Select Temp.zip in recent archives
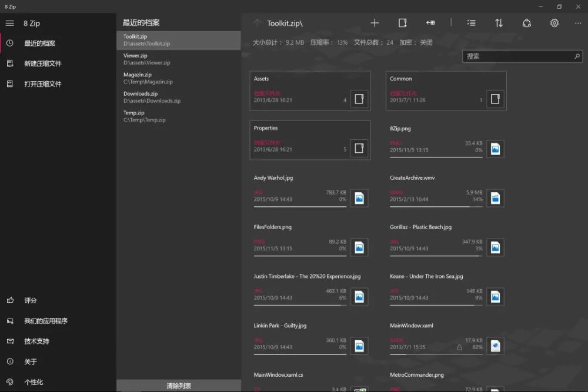Screen dimensions: 588x392 [179, 116]
